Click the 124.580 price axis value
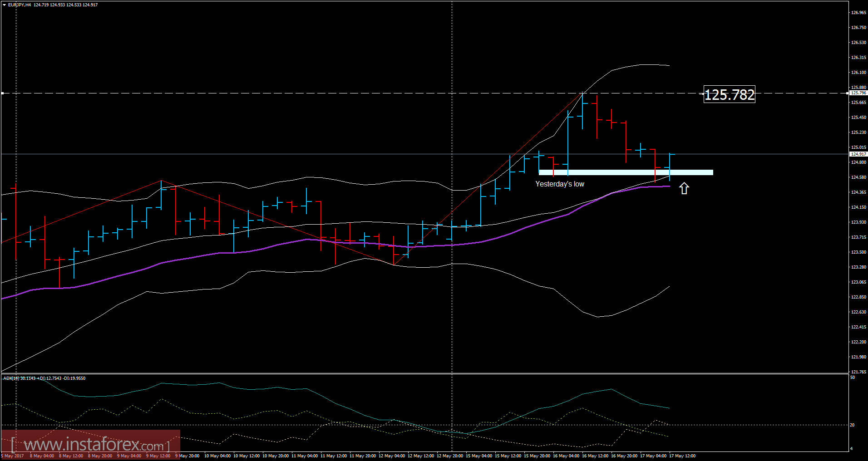This screenshot has width=868, height=461. pyautogui.click(x=858, y=177)
